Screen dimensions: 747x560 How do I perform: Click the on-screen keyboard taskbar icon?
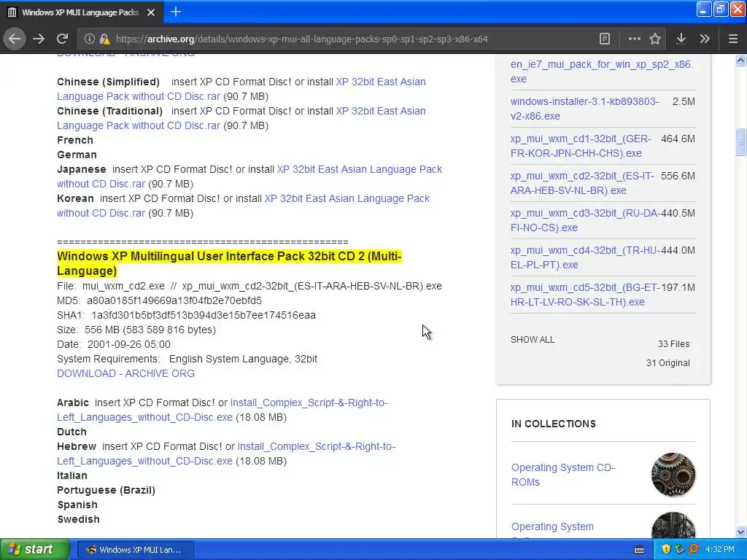click(639, 550)
